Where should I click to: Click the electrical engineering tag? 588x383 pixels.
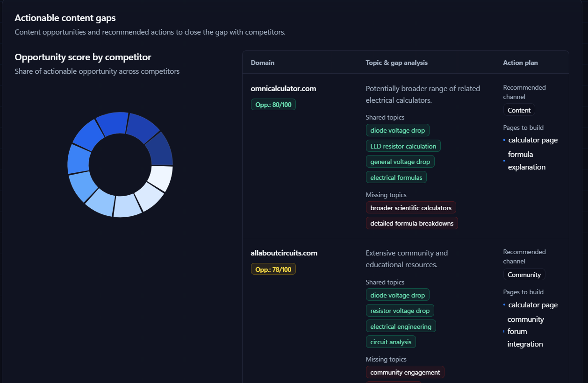(401, 326)
